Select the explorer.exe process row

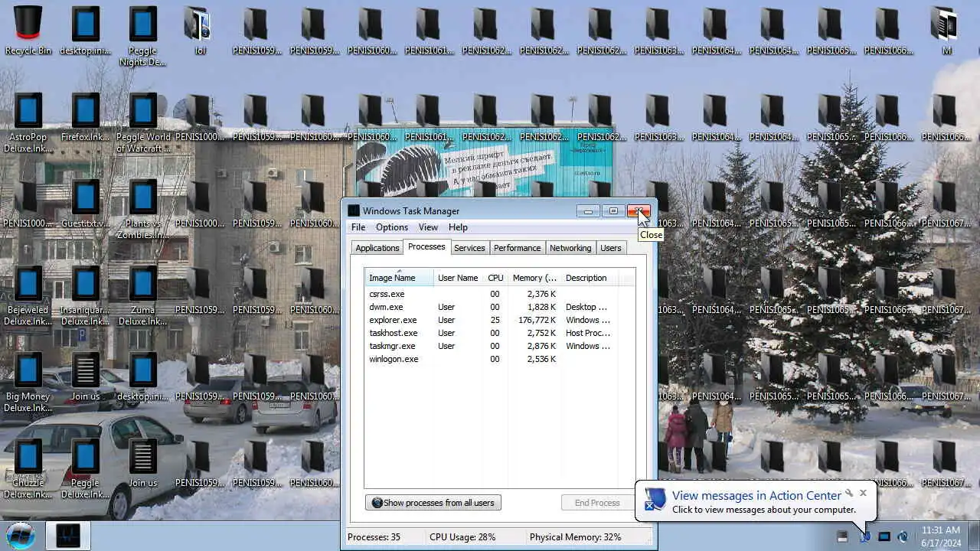(500, 320)
